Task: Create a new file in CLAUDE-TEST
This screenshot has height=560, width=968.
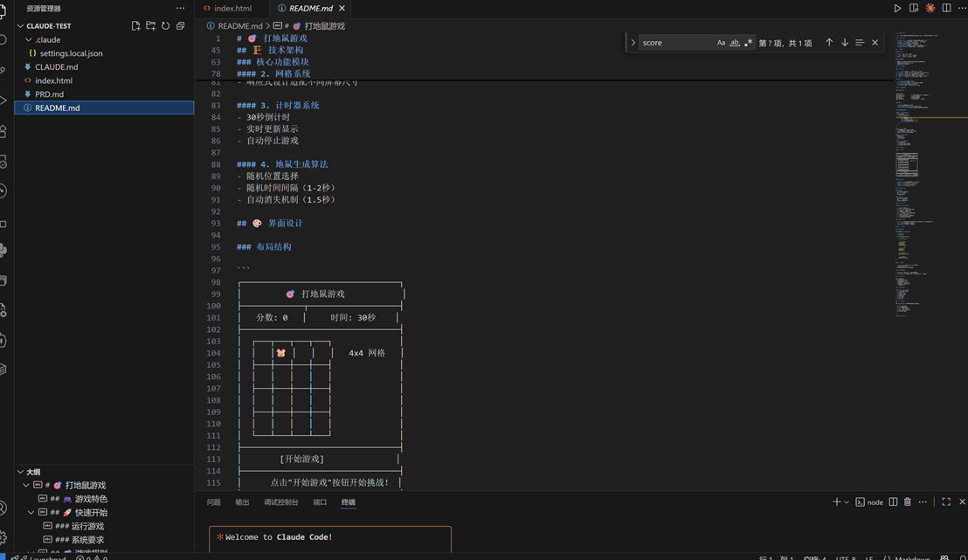Action: pyautogui.click(x=135, y=26)
